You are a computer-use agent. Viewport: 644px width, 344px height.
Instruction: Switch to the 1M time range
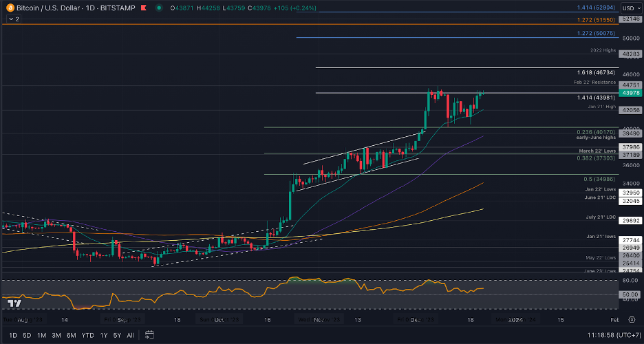(41, 335)
